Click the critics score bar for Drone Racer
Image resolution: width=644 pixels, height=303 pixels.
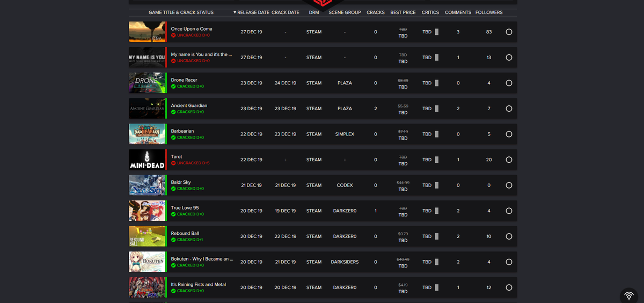pyautogui.click(x=437, y=83)
